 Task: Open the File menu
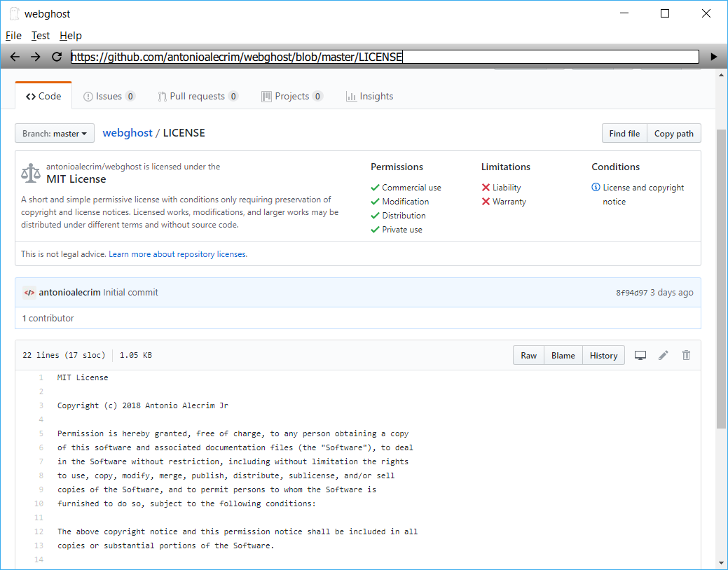point(13,36)
